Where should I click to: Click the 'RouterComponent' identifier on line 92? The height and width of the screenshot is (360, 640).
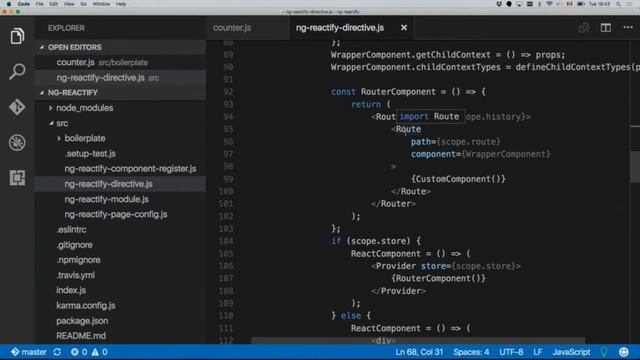(x=398, y=92)
